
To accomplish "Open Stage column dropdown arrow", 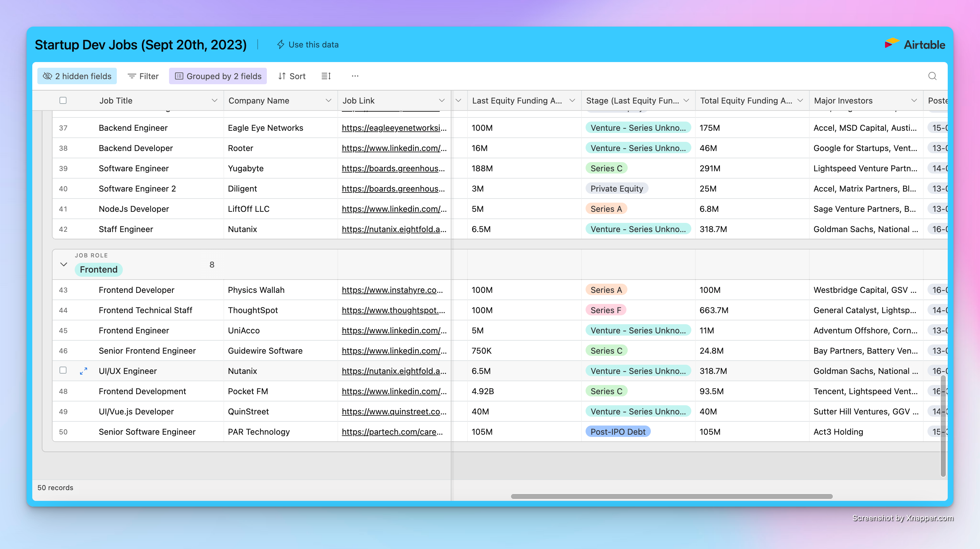I will [686, 100].
